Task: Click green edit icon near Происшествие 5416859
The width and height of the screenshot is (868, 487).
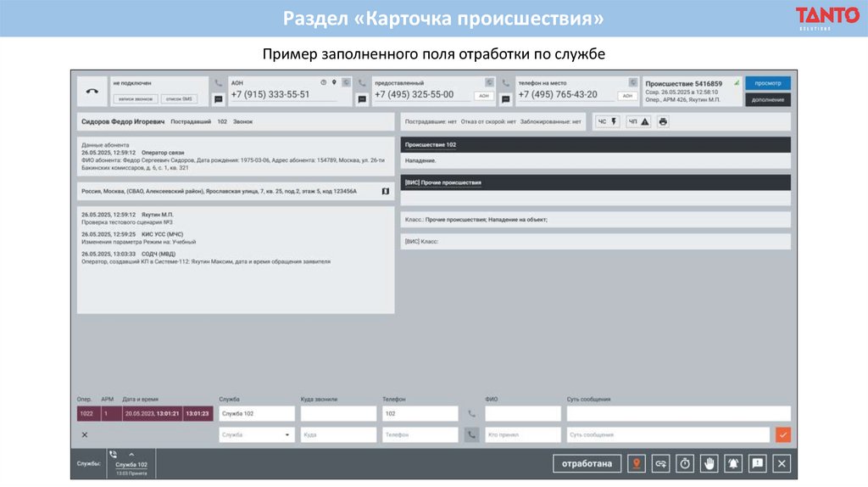Action: coord(737,83)
